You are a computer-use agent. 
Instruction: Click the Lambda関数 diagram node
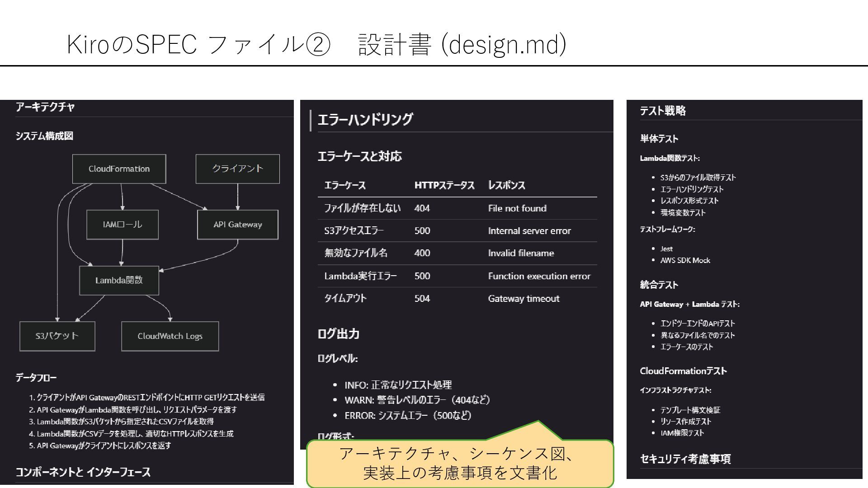coord(119,281)
